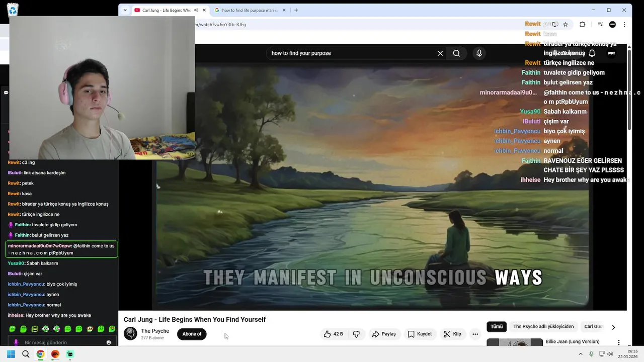Open the more actions three-dot menu

(475, 334)
